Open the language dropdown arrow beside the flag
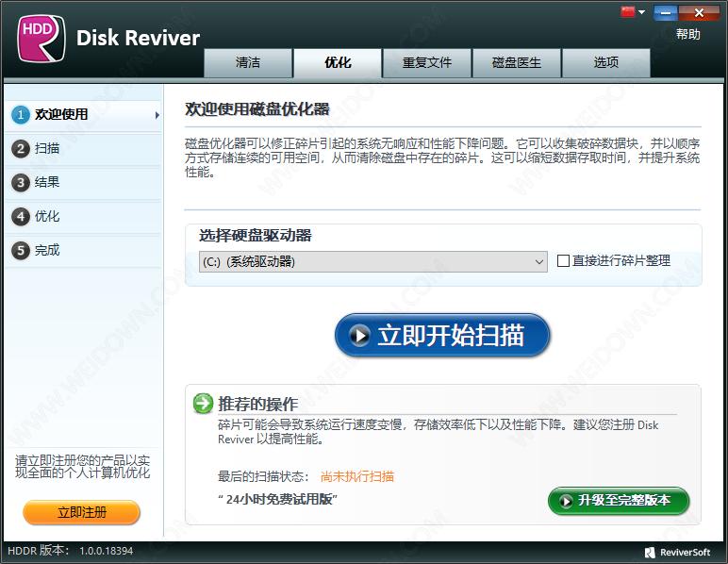Screen dimensions: 728x564 tap(641, 12)
